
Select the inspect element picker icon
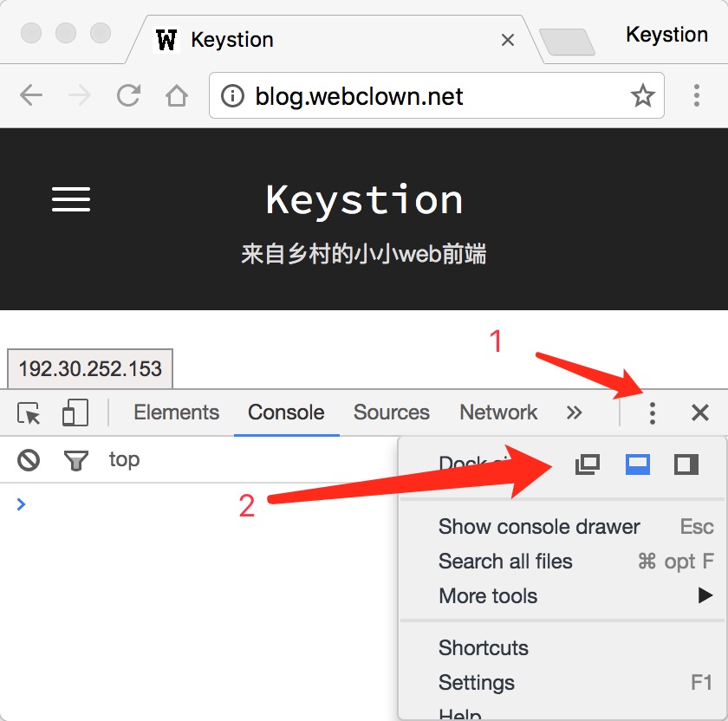(x=29, y=412)
